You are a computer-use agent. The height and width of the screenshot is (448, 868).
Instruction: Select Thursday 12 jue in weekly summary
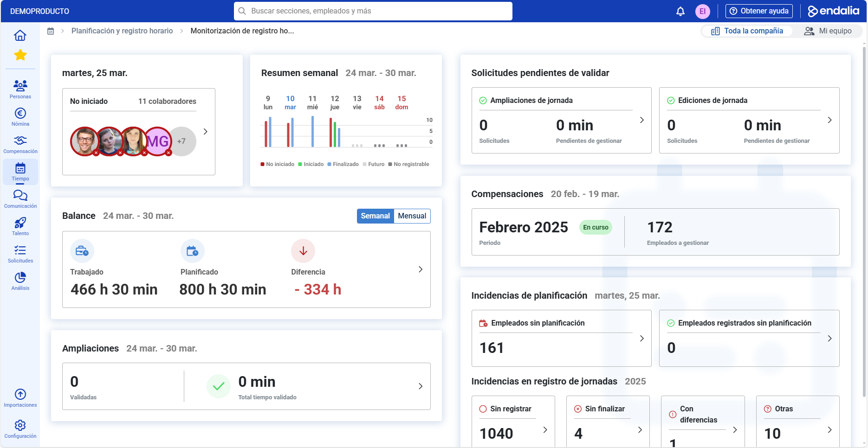[x=335, y=102]
